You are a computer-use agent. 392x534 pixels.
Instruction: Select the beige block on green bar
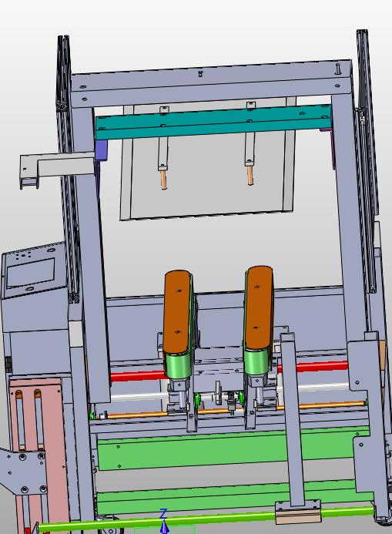point(298,515)
